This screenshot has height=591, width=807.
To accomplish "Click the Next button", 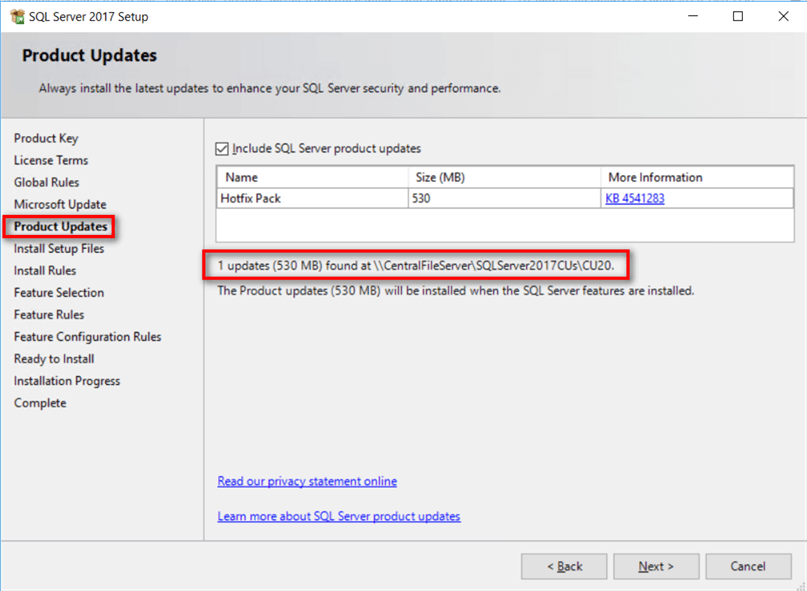I will click(x=656, y=566).
